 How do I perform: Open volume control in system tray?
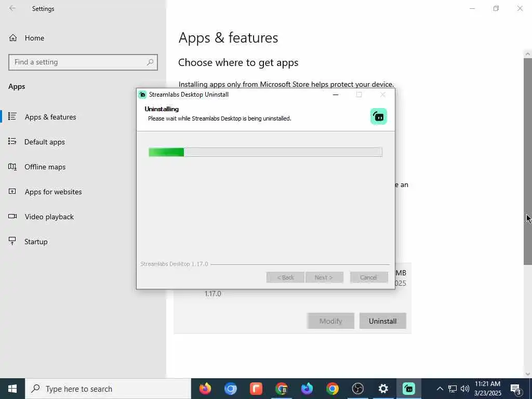(465, 389)
